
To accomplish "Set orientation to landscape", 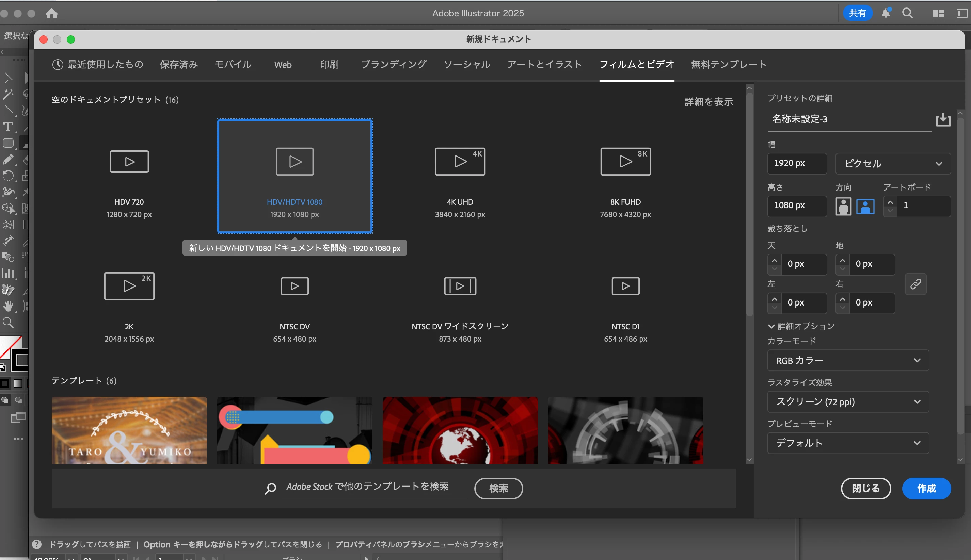I will (x=865, y=206).
